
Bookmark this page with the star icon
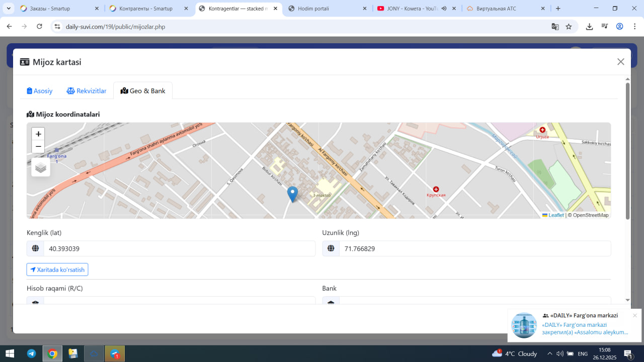click(x=569, y=27)
